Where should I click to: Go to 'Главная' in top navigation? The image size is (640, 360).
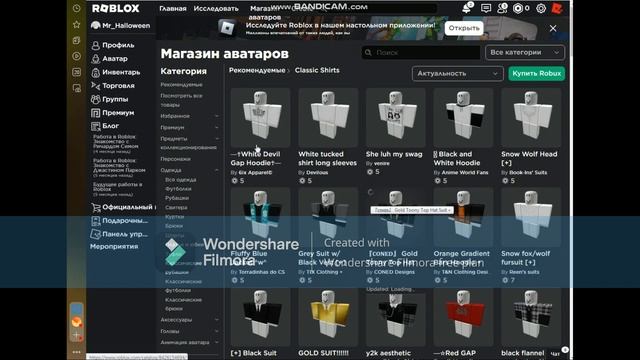(x=173, y=9)
